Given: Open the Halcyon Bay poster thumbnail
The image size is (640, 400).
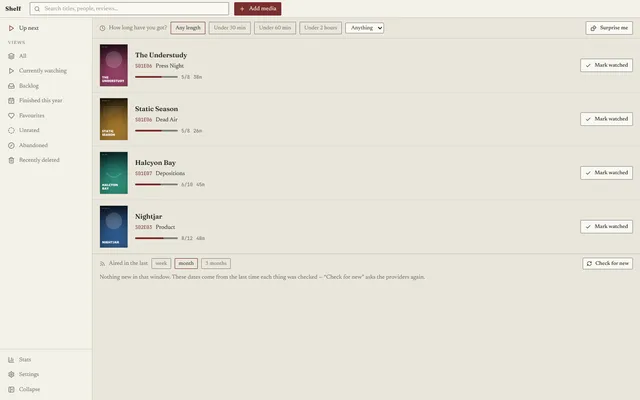Looking at the screenshot, I should point(114,173).
